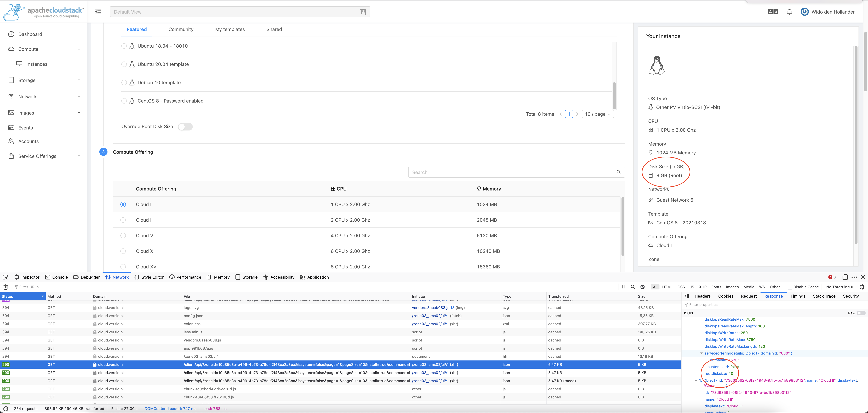Click the language translation icon in the header
Image resolution: width=868 pixels, height=413 pixels.
773,12
